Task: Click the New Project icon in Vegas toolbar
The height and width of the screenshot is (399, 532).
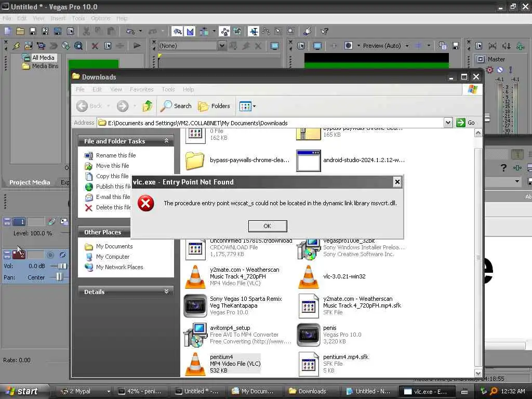Action: (x=7, y=31)
